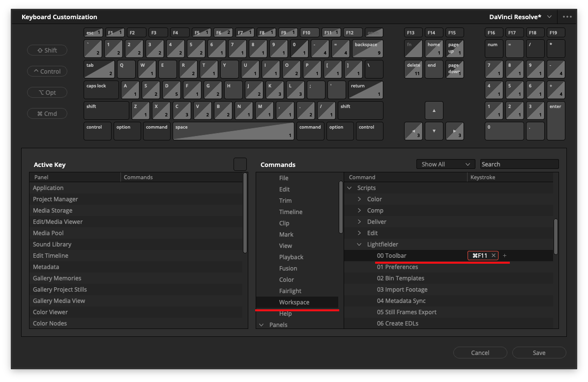The width and height of the screenshot is (588, 382).
Task: Sort by the Command column header
Action: 406,177
